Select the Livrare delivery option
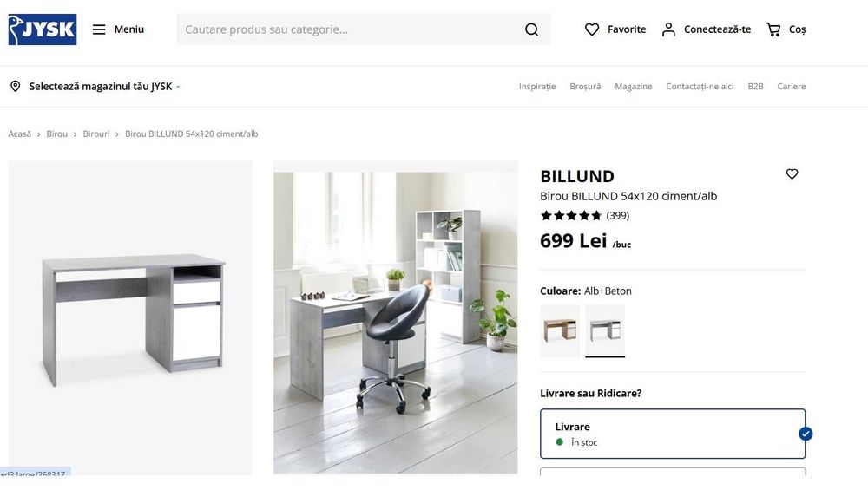 click(x=673, y=434)
